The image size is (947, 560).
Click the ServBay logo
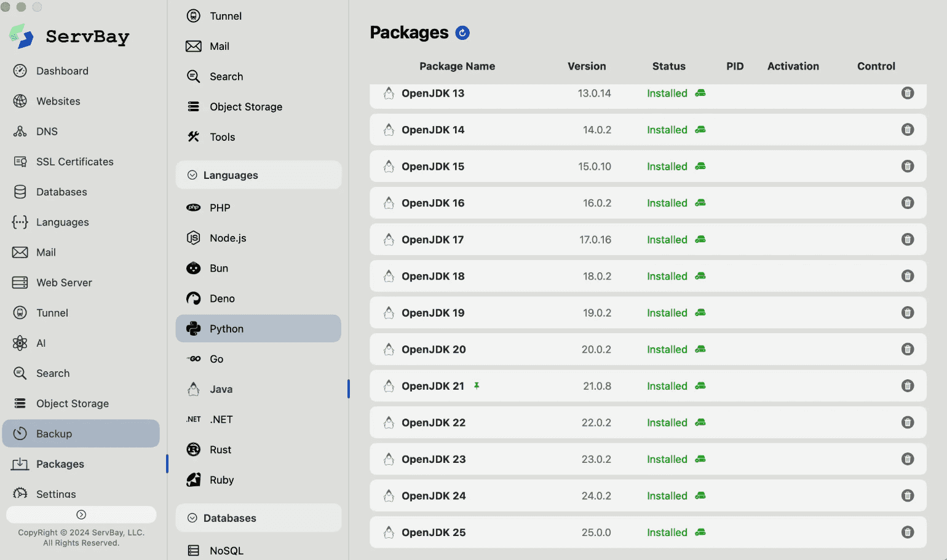click(22, 36)
